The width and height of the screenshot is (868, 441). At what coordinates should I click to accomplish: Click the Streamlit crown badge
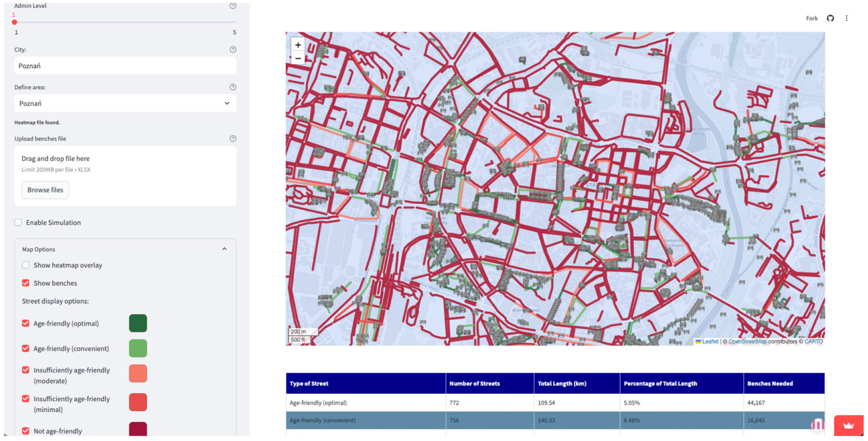coord(848,425)
